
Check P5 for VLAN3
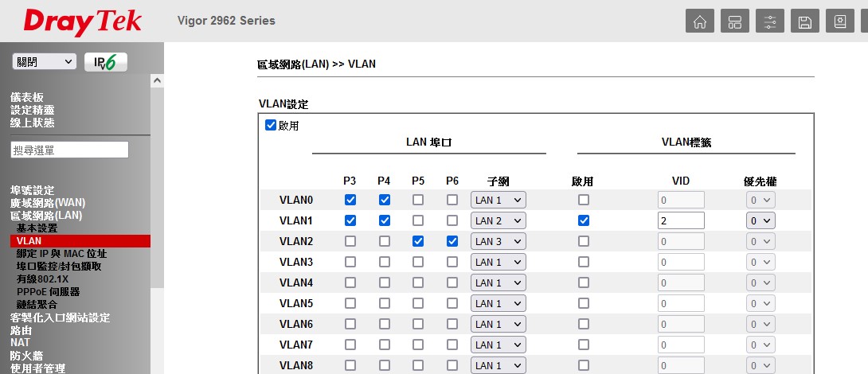click(418, 262)
